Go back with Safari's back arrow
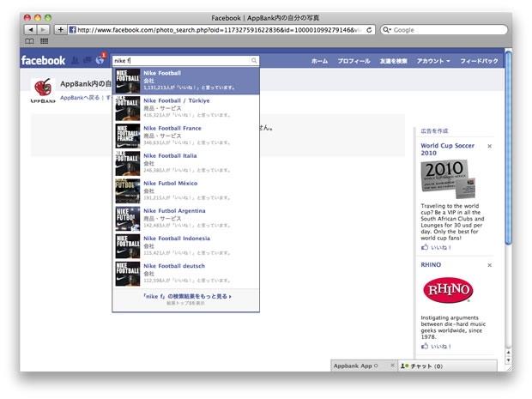This screenshot has width=532, height=399. (31, 30)
